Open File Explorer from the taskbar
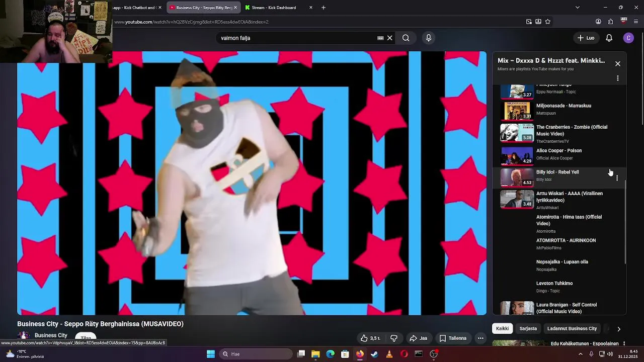Image resolution: width=644 pixels, height=362 pixels. (315, 354)
